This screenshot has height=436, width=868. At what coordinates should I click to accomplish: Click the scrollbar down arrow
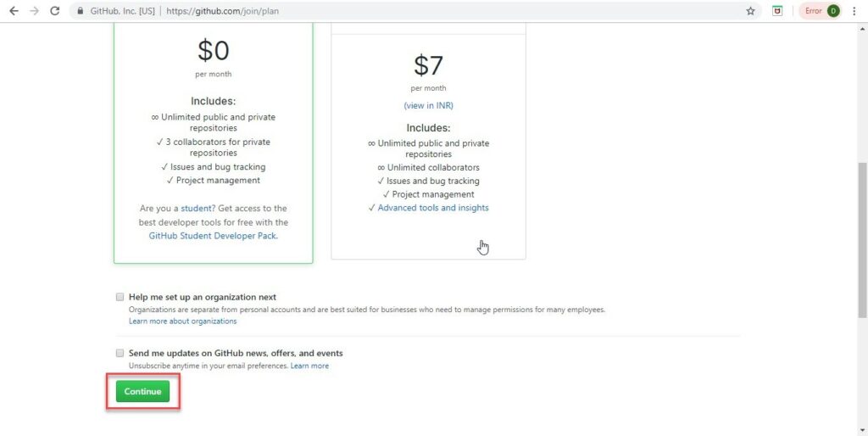862,430
